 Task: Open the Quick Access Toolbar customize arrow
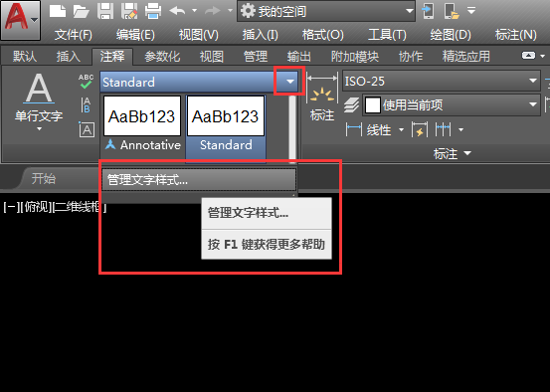tap(471, 11)
